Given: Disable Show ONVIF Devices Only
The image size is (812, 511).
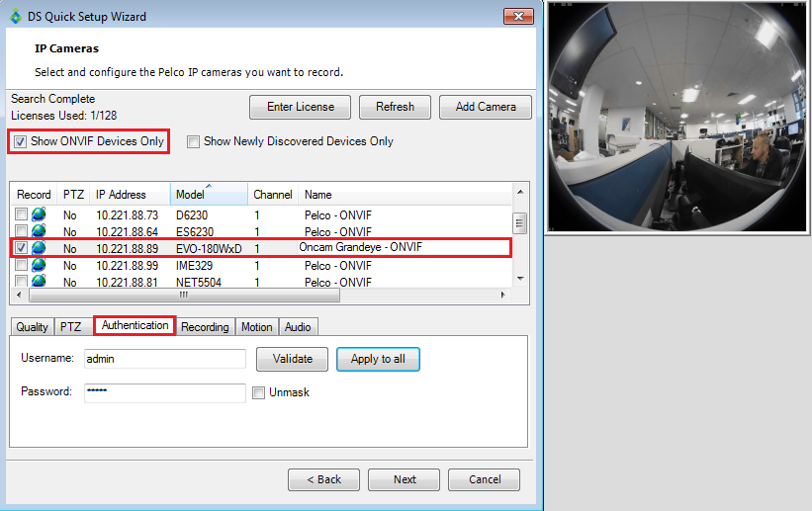Looking at the screenshot, I should tap(21, 141).
